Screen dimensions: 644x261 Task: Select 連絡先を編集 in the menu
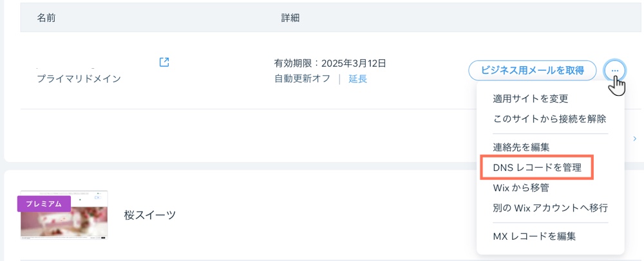521,147
